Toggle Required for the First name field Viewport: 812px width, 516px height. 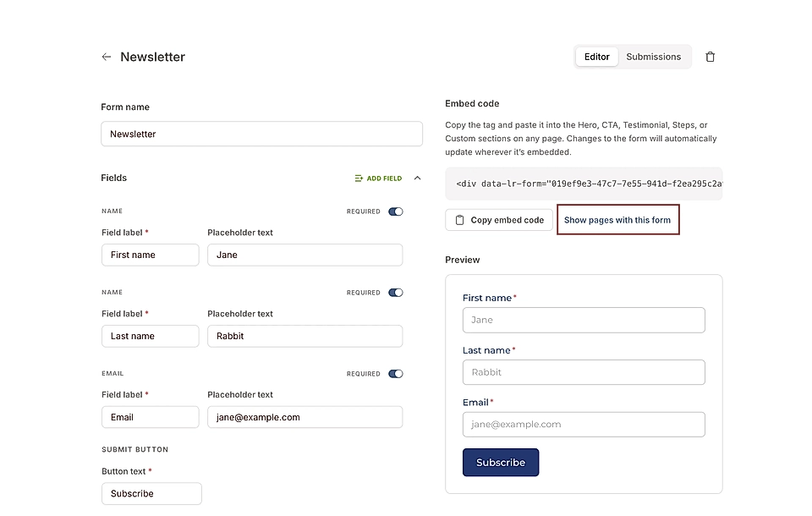click(396, 211)
